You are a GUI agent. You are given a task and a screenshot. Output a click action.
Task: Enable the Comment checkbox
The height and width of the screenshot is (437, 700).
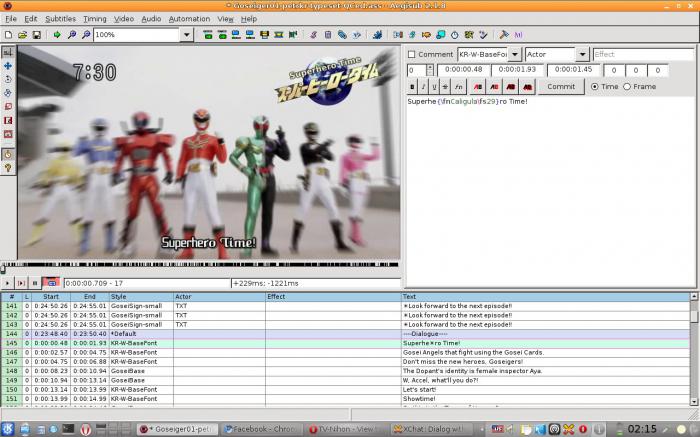412,54
